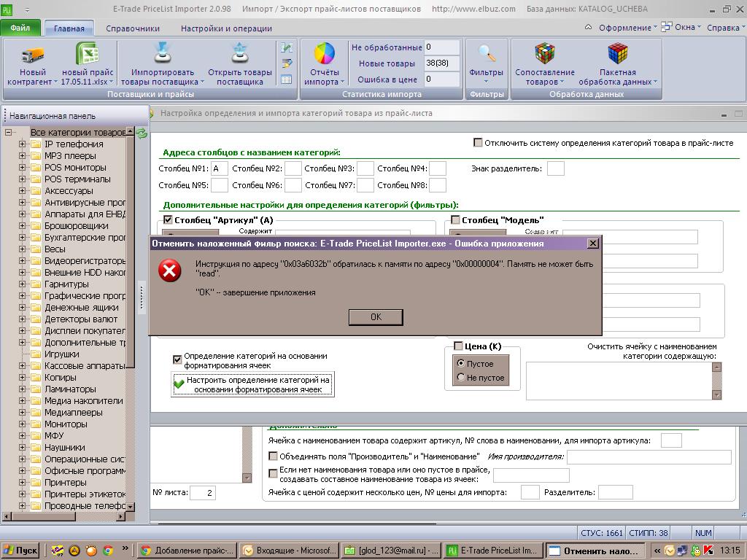Image resolution: width=747 pixels, height=560 pixels.
Task: Click the № листа input field
Action: point(203,492)
